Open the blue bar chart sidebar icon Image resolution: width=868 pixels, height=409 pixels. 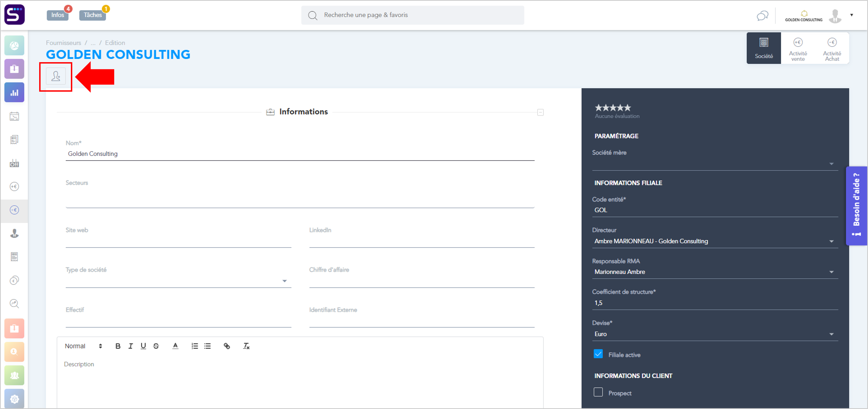14,92
